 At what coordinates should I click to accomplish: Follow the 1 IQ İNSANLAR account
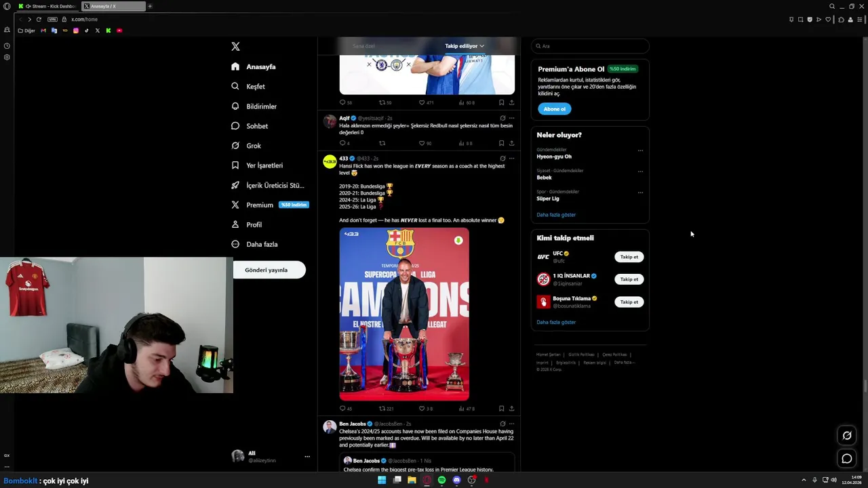click(x=629, y=279)
